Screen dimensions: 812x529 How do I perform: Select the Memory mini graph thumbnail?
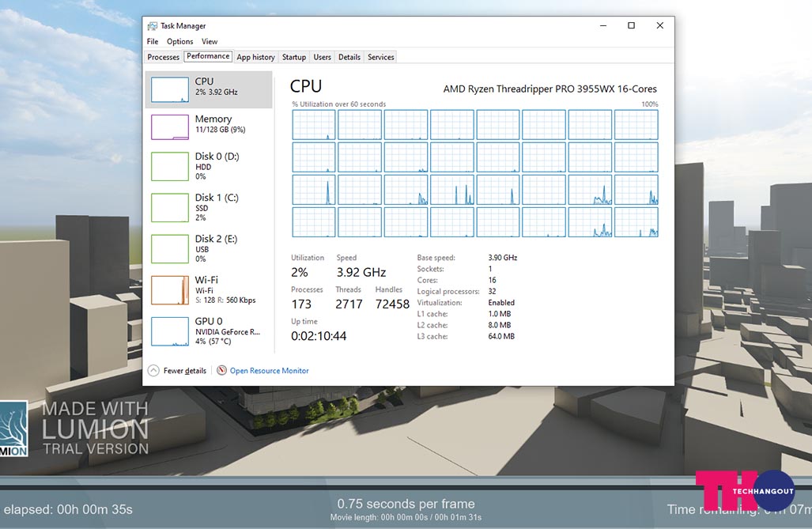click(x=170, y=127)
